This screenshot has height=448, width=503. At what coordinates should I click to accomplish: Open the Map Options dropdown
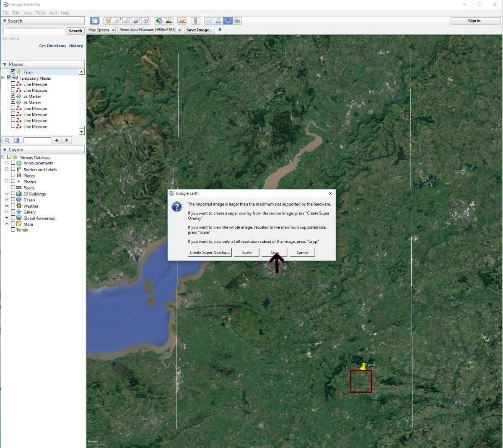101,30
